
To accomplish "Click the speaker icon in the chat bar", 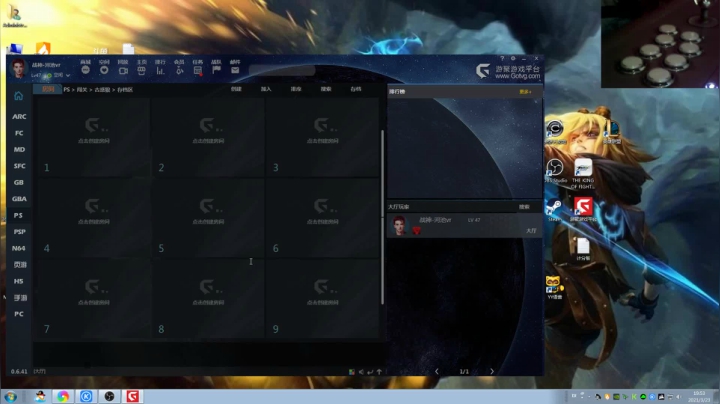I will 361,372.
